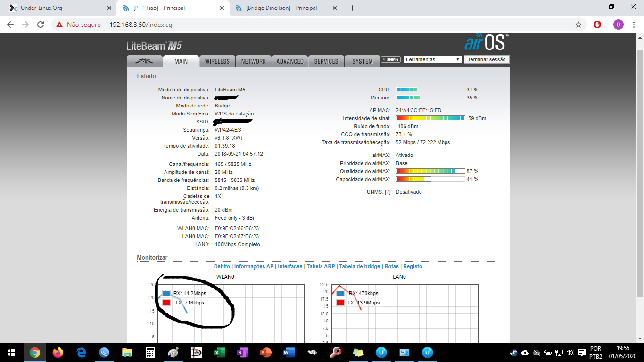
Task: Click the red TX swatch in WLAN0 graph
Action: point(166,303)
